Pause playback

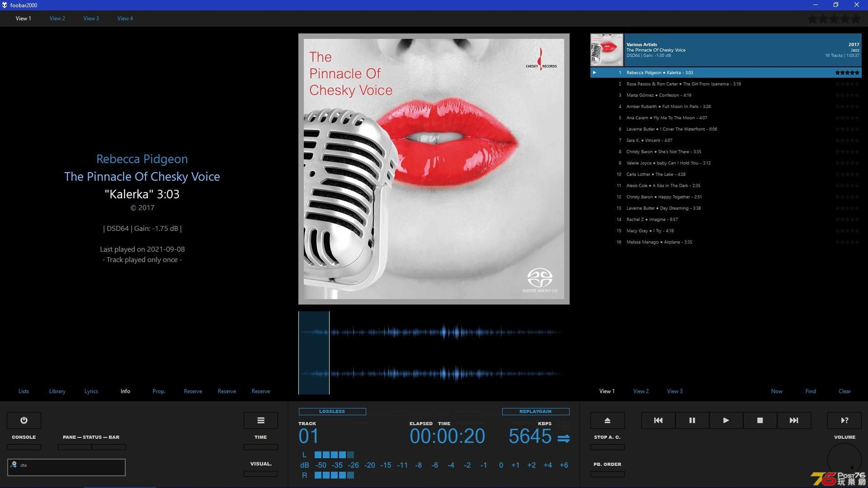(692, 420)
